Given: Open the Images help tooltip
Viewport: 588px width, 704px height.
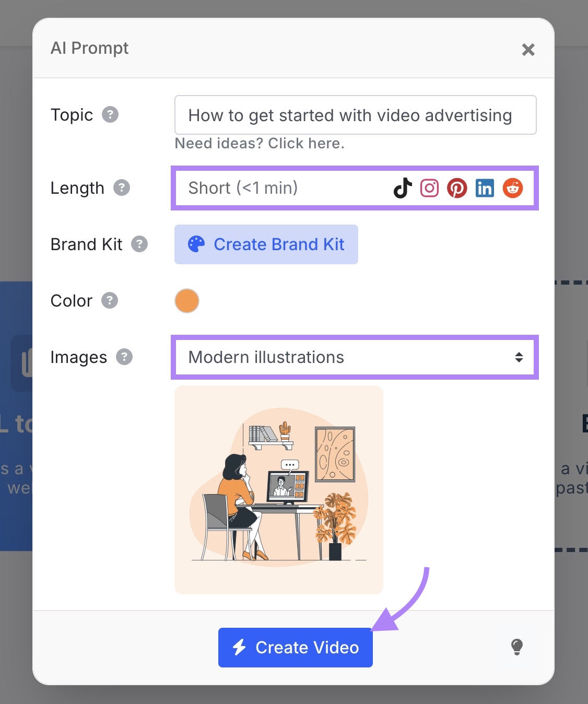Looking at the screenshot, I should click(x=124, y=357).
